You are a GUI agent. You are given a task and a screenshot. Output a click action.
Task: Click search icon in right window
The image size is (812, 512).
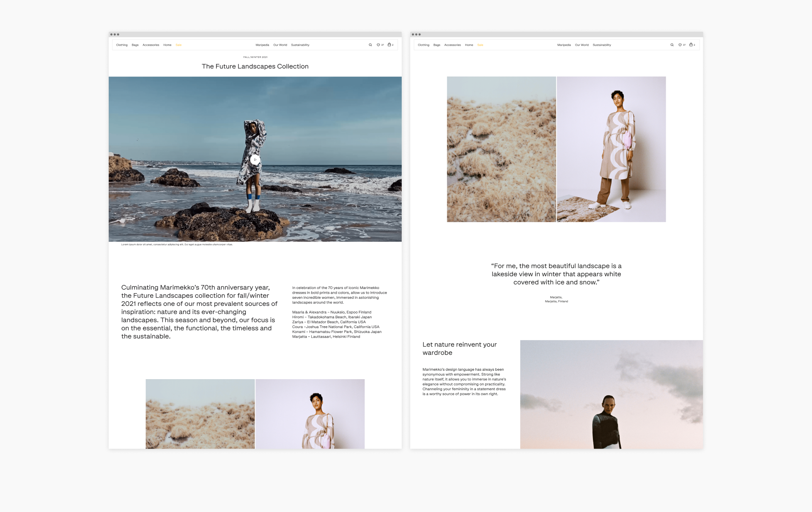(x=672, y=45)
